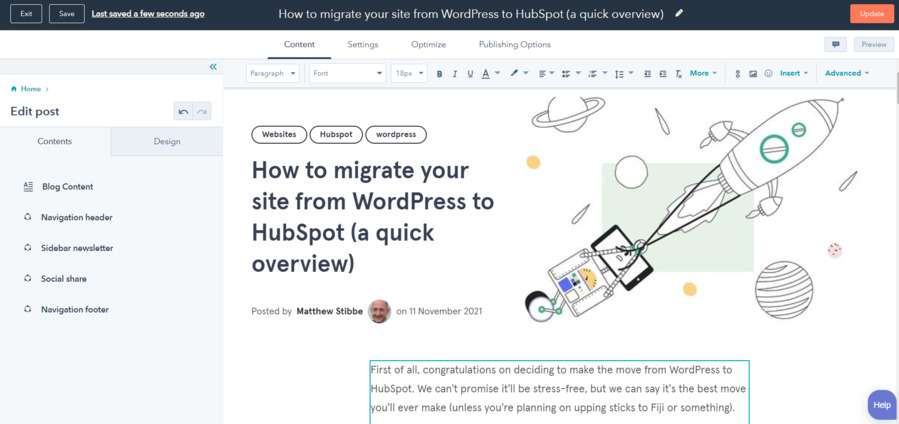Screen dimensions: 899x424
Task: Click the redo arrow button
Action: point(202,111)
